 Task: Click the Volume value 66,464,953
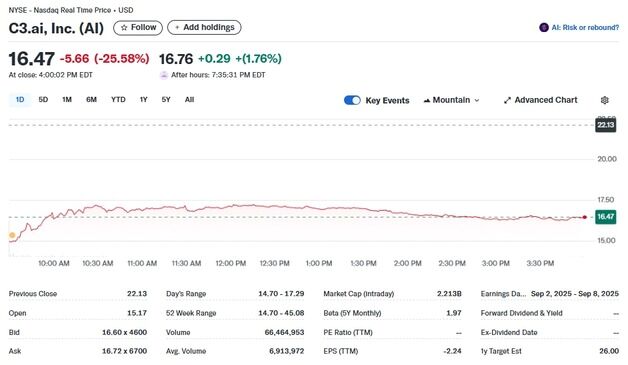tap(284, 332)
